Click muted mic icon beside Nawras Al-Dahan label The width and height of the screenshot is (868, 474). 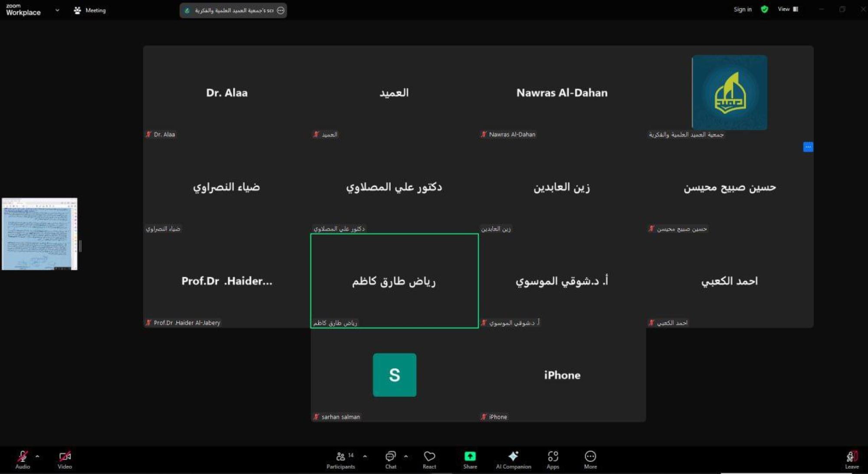[x=484, y=134]
